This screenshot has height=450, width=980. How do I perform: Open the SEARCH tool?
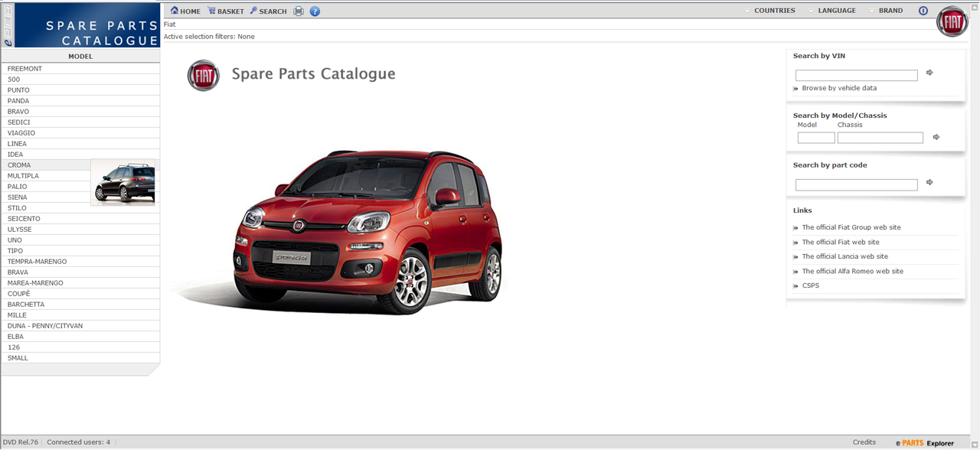(268, 11)
